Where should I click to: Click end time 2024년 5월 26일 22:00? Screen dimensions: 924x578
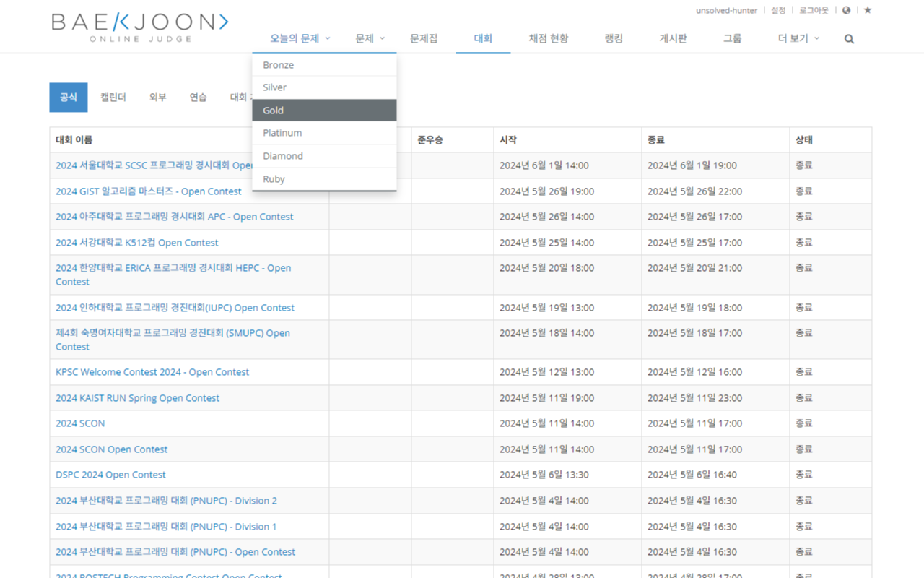[695, 191]
